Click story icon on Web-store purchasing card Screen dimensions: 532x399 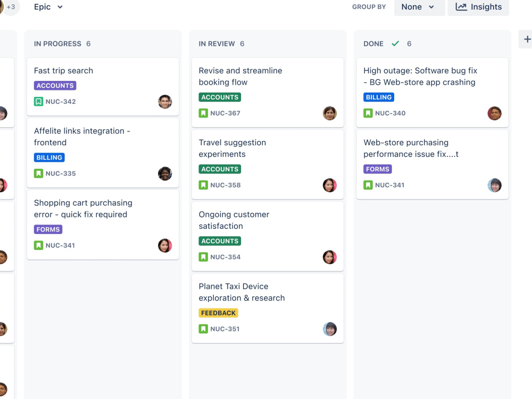click(x=368, y=185)
